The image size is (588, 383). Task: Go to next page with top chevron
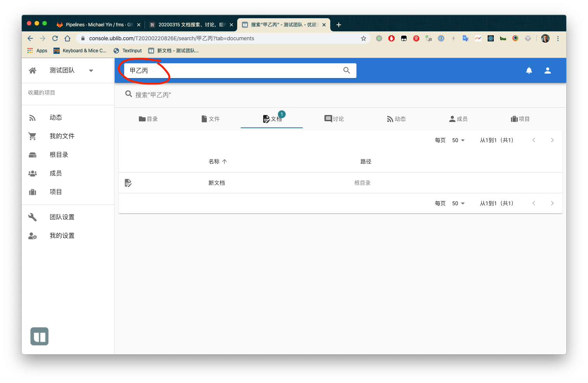pyautogui.click(x=552, y=140)
